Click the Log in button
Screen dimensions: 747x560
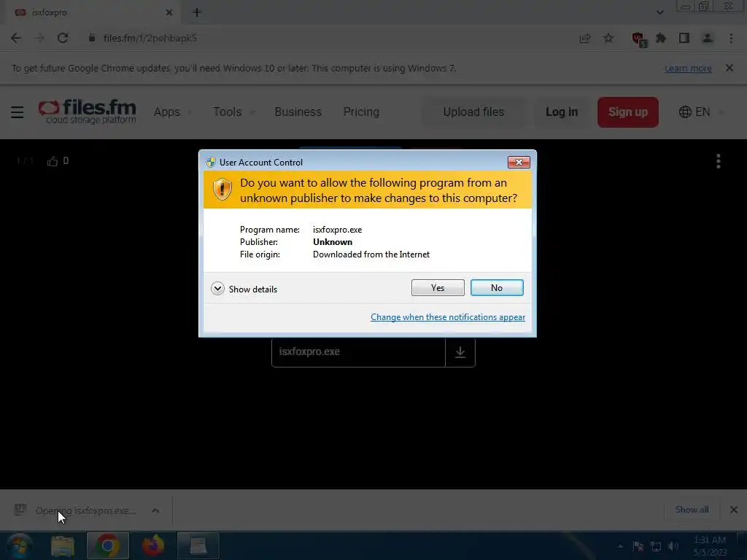coord(561,112)
